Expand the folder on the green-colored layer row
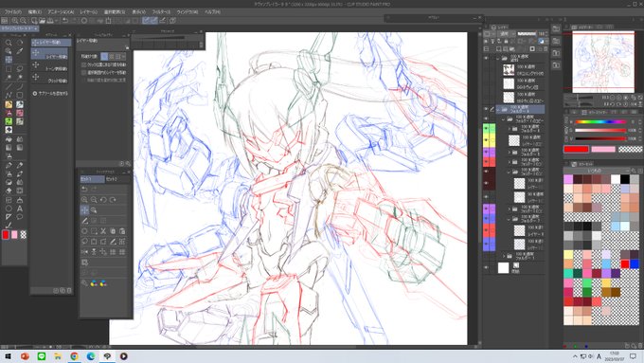This screenshot has height=363, width=644. click(510, 129)
